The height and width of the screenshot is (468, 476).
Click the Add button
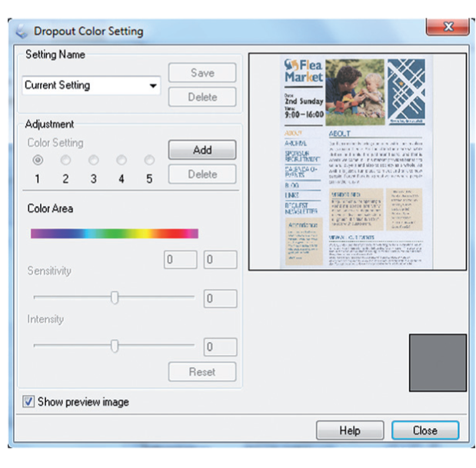(202, 150)
